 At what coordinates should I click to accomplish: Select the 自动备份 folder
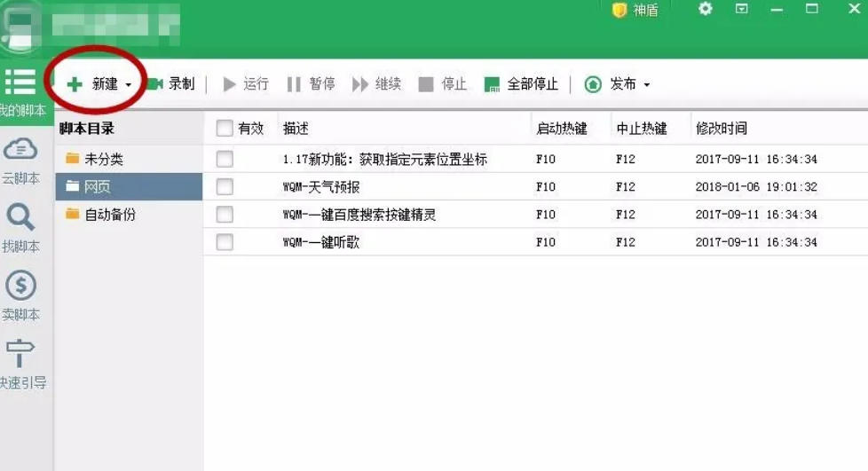[x=109, y=215]
